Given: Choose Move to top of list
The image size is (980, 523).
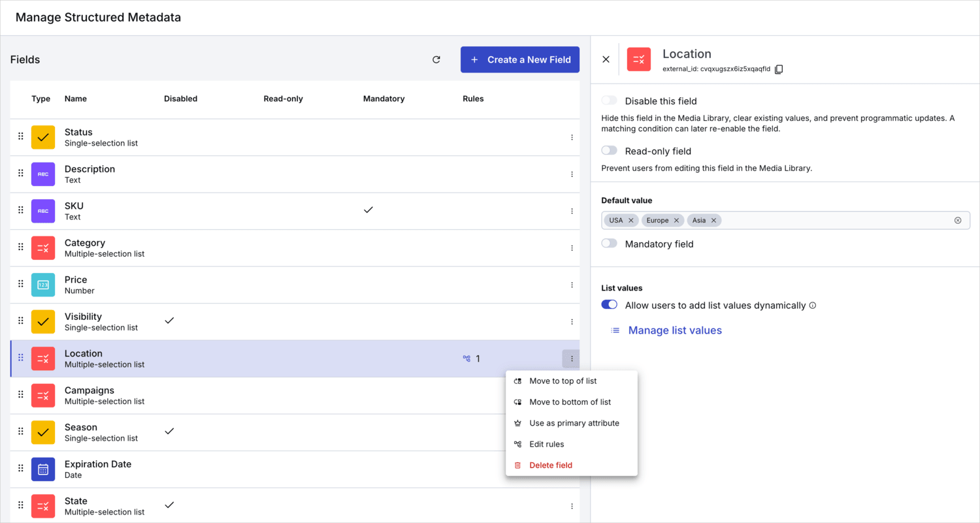Looking at the screenshot, I should (572, 381).
